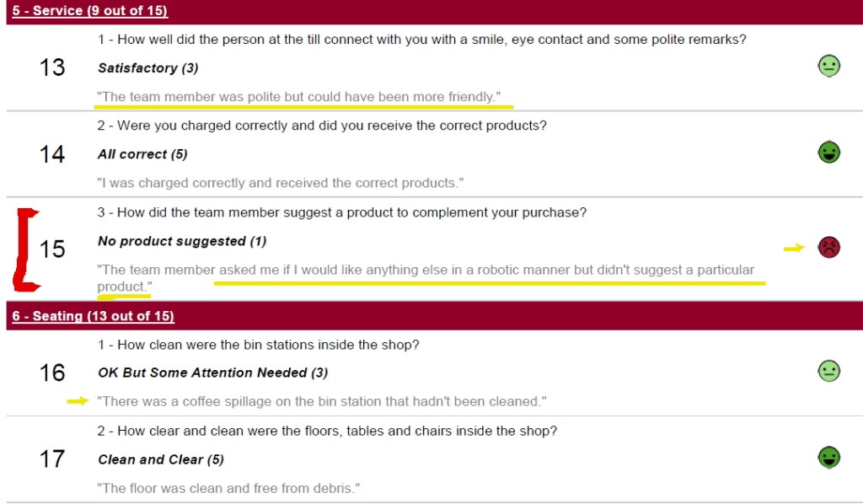Click the till connection question text
Viewport: 863px width, 504px height.
(x=421, y=40)
